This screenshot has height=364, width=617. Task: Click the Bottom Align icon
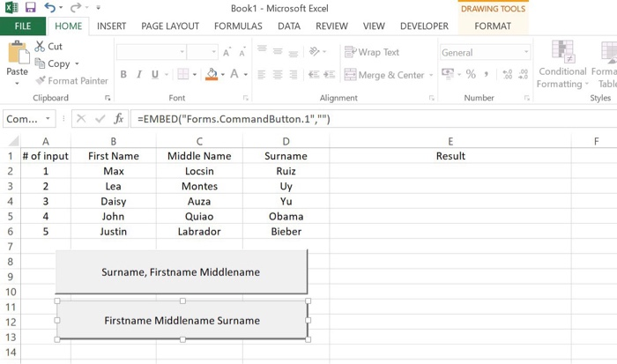tap(294, 53)
